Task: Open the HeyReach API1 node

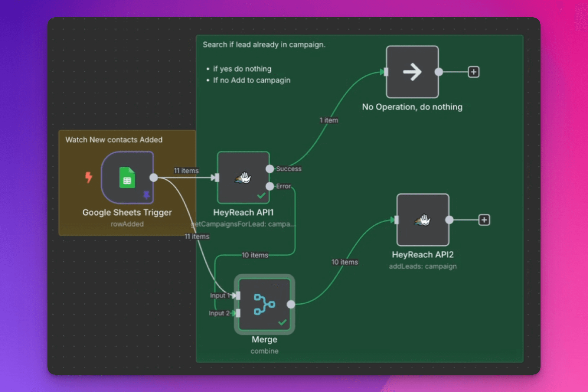Action: coord(243,178)
